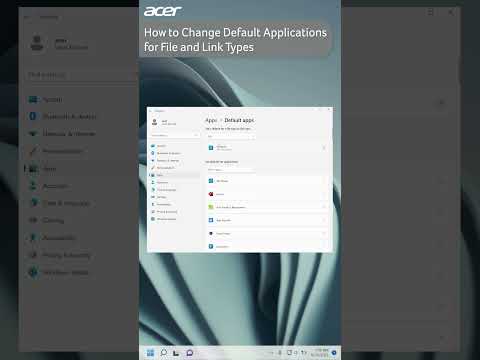The image size is (480, 360).
Task: Click the Find a setting search box
Action: (175, 135)
